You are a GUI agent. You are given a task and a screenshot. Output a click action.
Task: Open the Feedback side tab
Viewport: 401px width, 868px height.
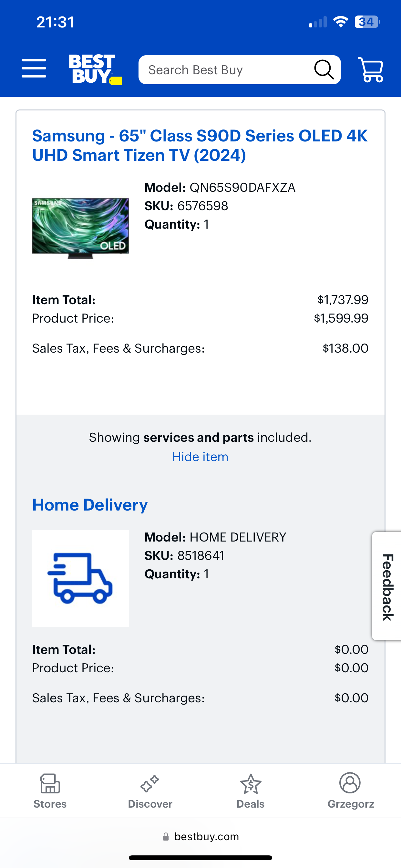[x=387, y=586]
